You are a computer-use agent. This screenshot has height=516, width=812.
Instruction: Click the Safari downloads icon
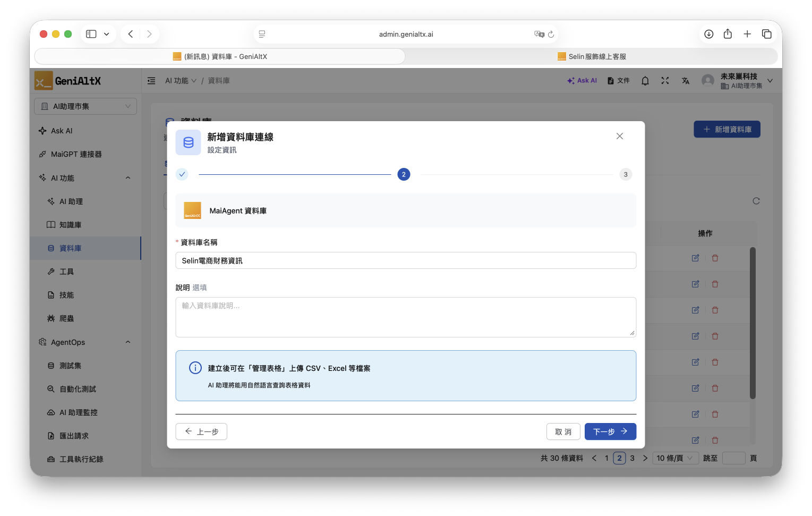708,34
